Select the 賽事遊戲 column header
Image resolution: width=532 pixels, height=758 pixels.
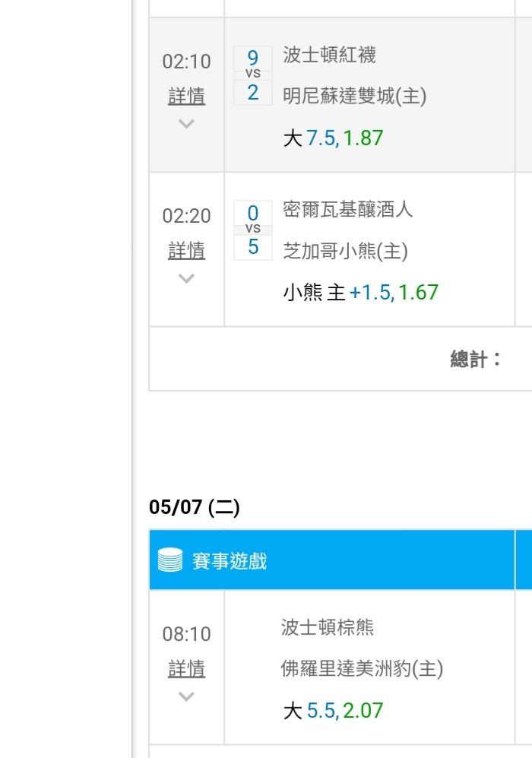click(230, 562)
